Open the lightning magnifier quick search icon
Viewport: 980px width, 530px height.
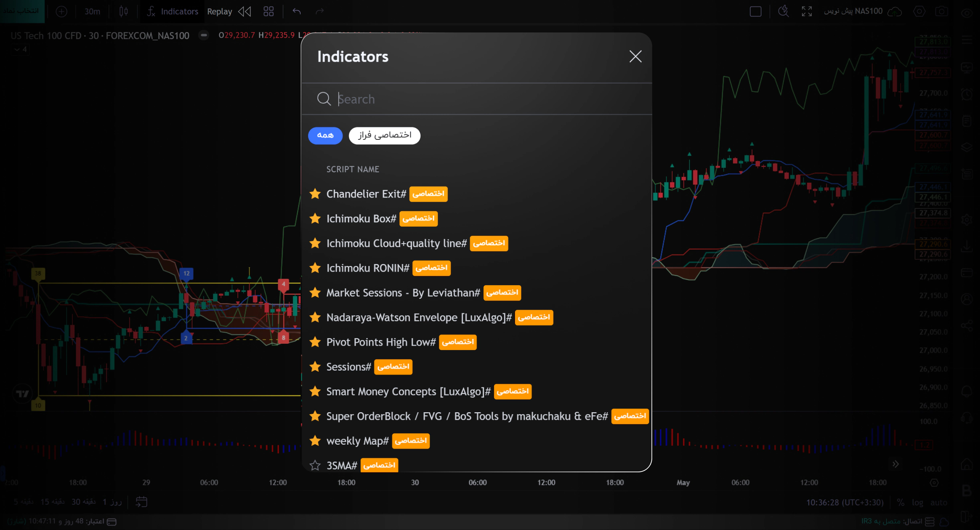click(783, 12)
